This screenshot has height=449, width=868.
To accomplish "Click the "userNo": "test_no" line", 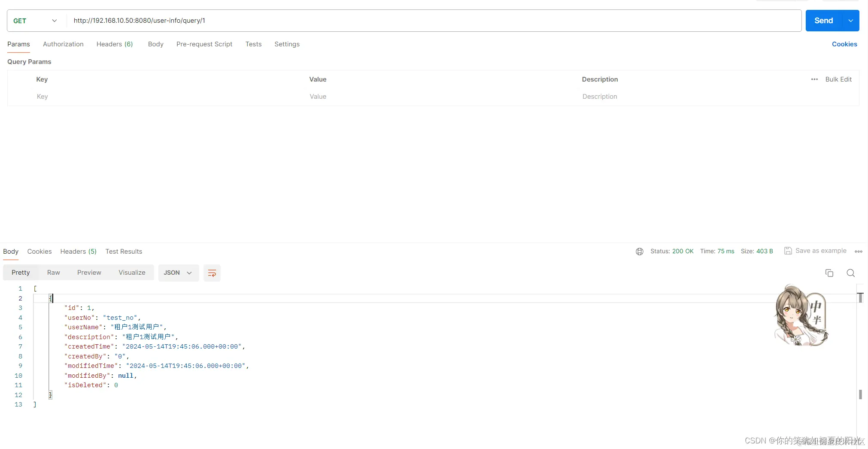I will coord(103,318).
